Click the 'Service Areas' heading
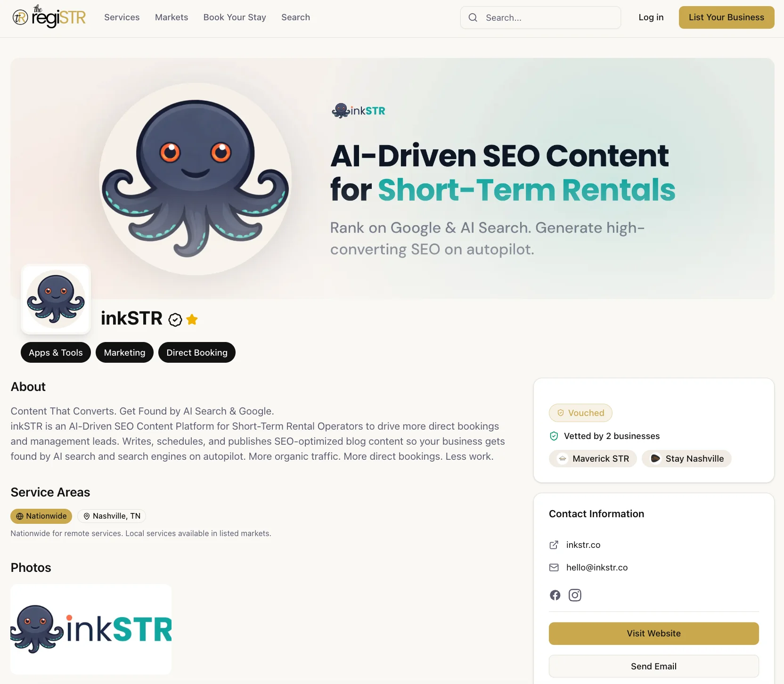 pyautogui.click(x=50, y=492)
